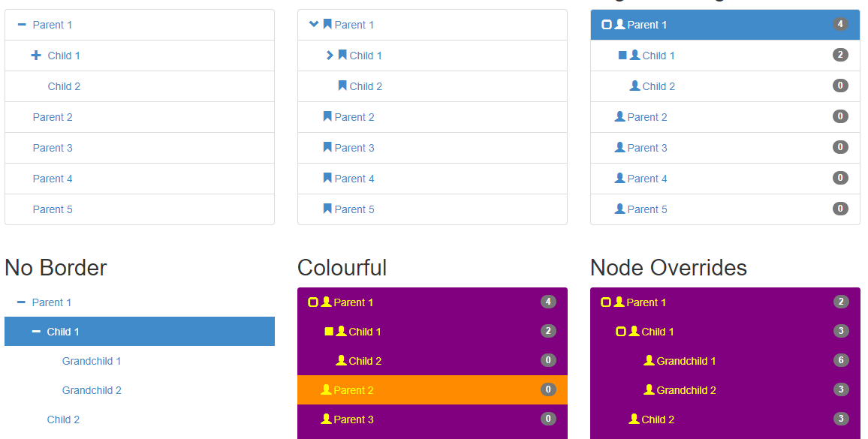Toggle the filled blue square beside Child 1
The height and width of the screenshot is (439, 868).
[x=622, y=56]
